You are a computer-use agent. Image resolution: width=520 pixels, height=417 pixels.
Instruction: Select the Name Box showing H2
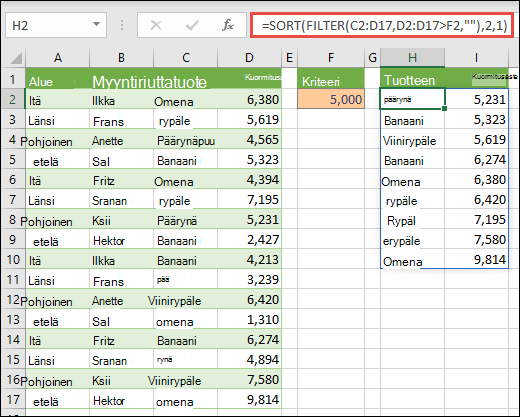(56, 25)
